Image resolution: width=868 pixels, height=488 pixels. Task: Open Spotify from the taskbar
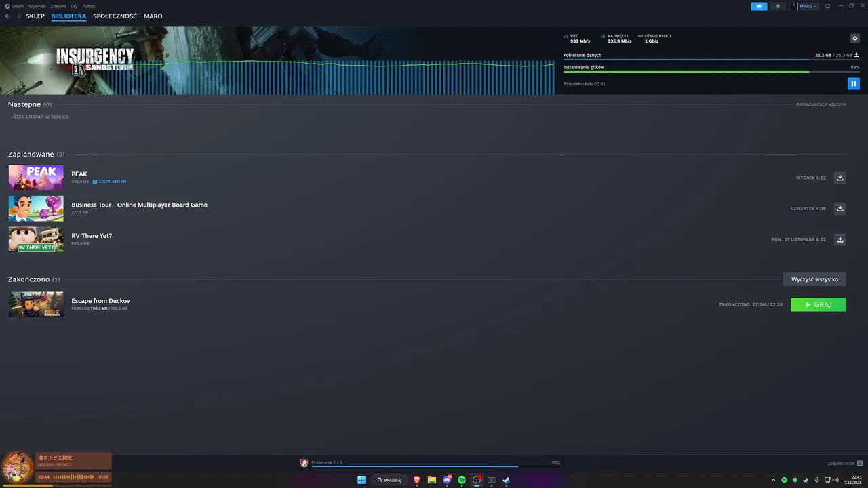[x=462, y=480]
